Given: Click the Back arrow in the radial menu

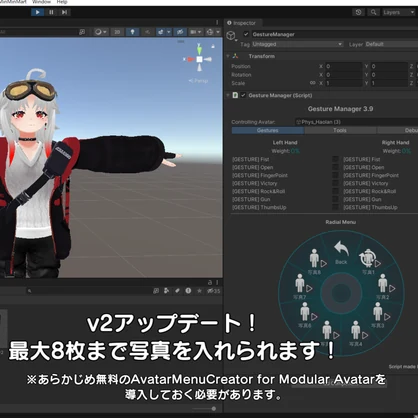Looking at the screenshot, I should (341, 252).
